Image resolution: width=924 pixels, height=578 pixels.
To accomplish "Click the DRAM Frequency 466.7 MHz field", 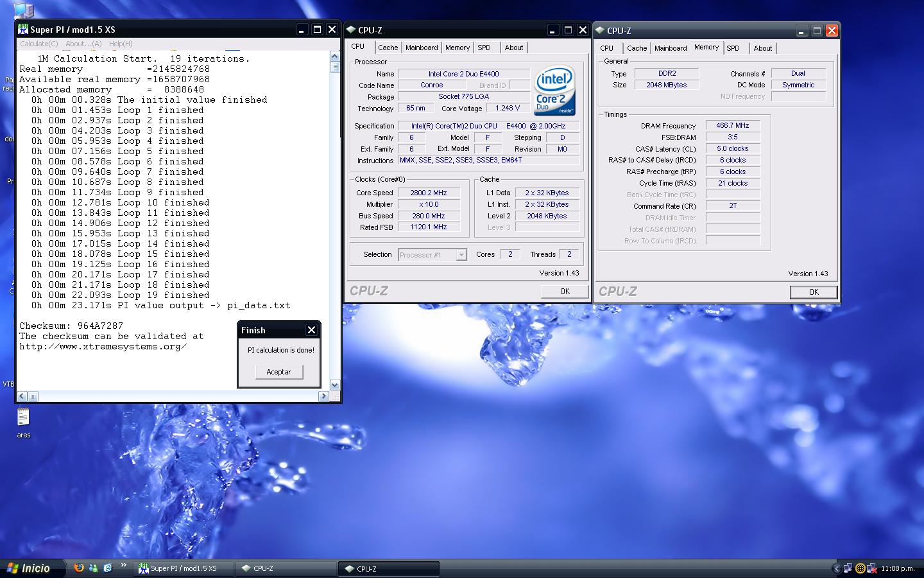I will (733, 126).
